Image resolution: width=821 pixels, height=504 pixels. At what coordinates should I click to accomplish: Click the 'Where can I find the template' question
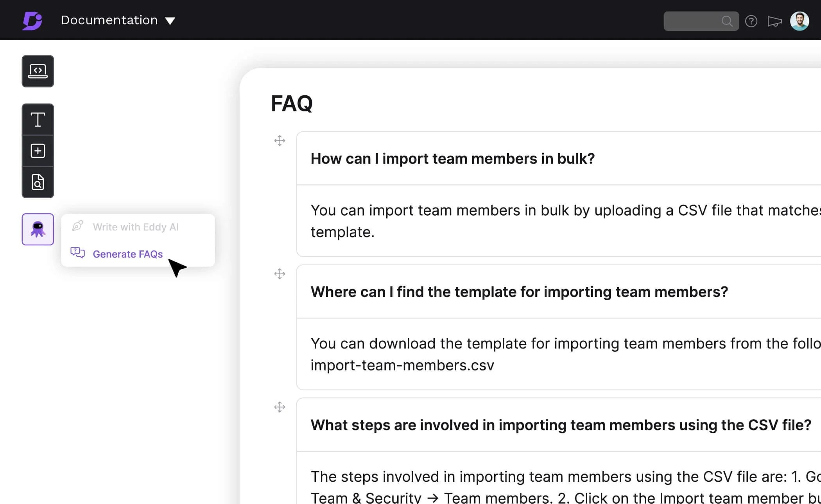pos(519,292)
